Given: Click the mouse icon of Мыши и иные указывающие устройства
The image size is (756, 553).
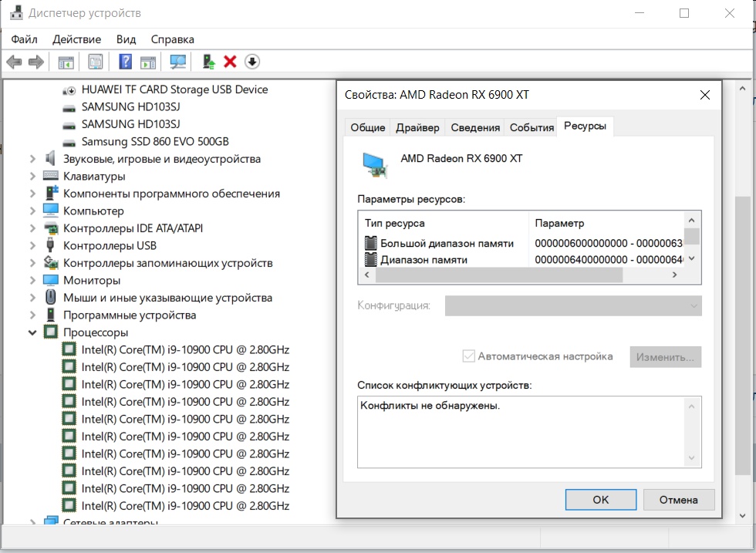Looking at the screenshot, I should tap(51, 297).
